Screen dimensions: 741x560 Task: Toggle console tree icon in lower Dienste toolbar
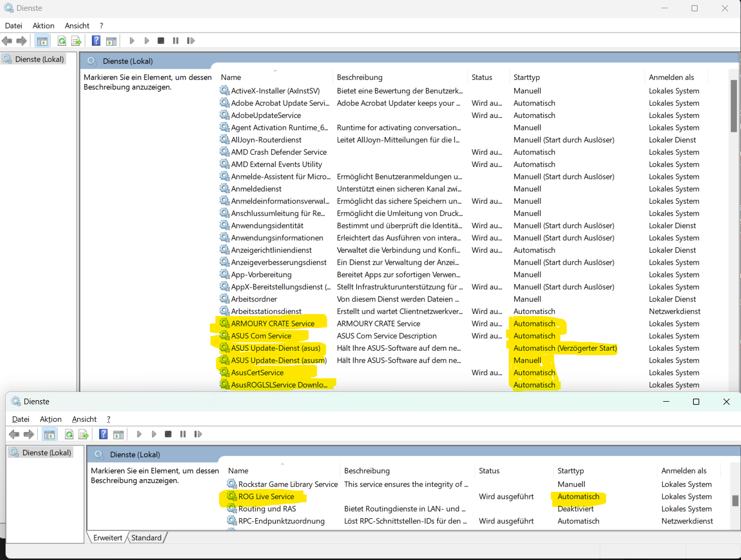[x=50, y=434]
